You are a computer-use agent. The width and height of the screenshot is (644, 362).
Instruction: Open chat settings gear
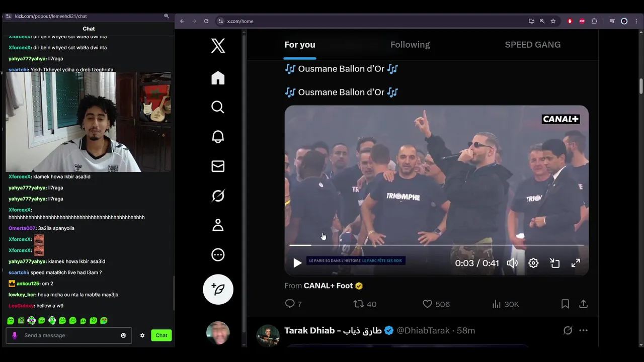tap(142, 335)
